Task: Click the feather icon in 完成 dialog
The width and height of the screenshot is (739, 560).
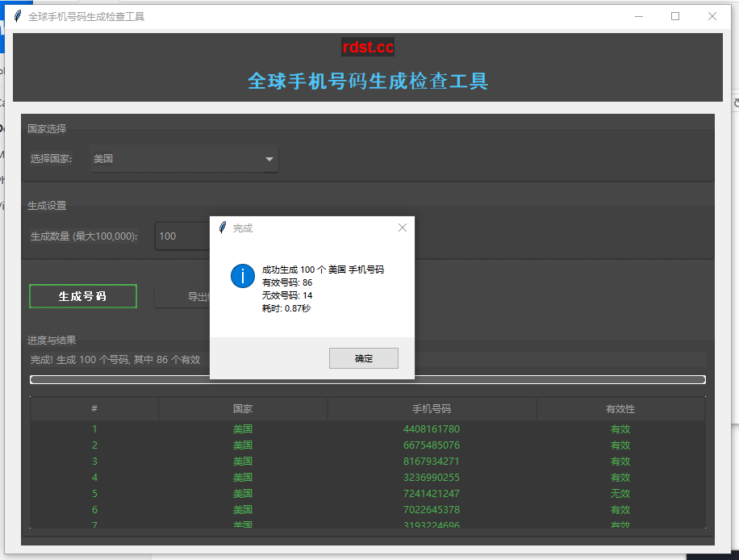Action: point(223,228)
